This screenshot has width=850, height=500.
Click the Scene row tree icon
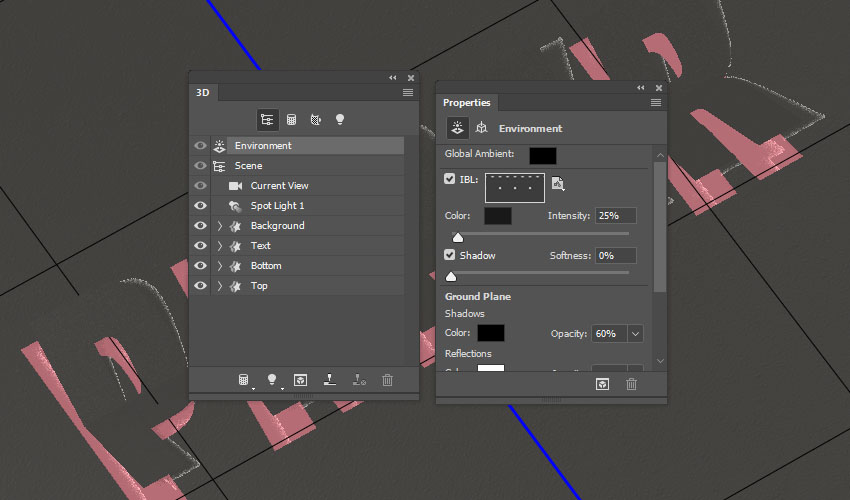tap(219, 166)
